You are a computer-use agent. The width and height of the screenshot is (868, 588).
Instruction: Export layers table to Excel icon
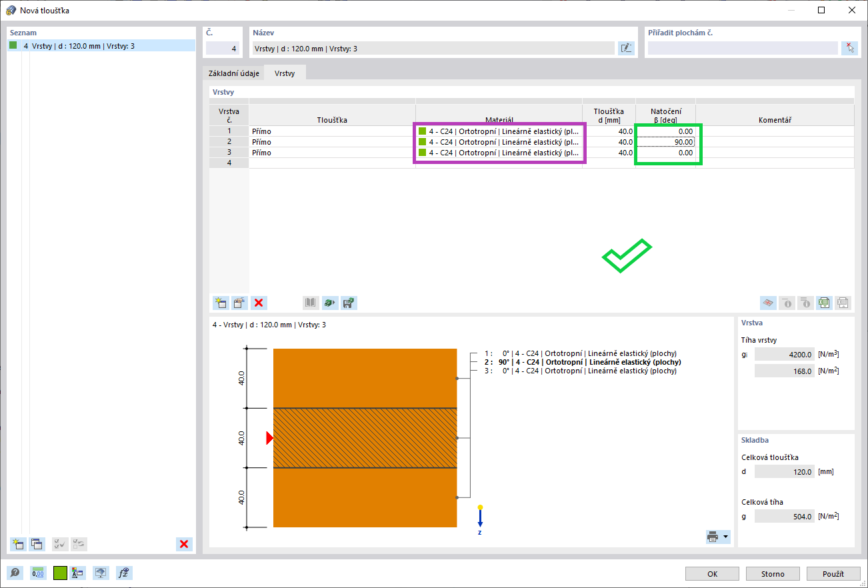(825, 303)
